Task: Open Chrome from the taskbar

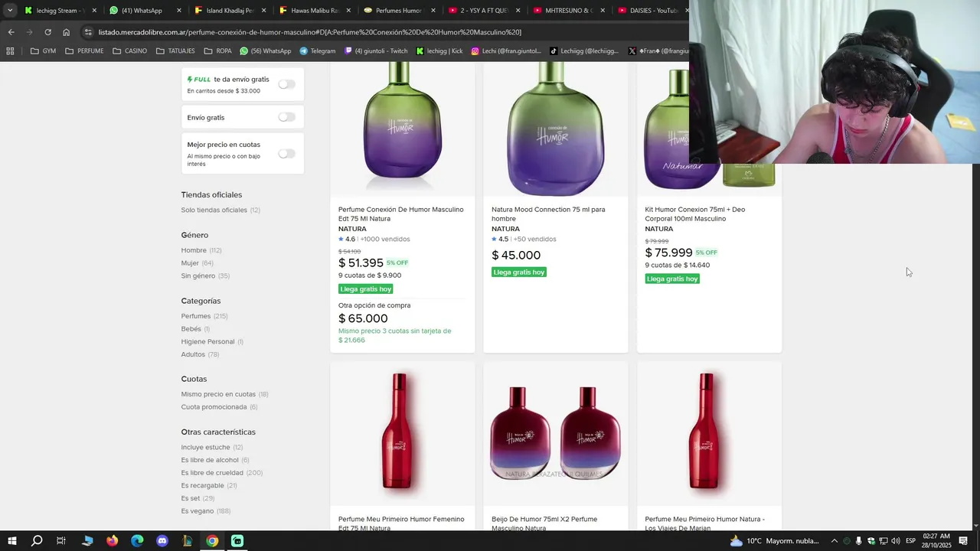Action: tap(212, 541)
